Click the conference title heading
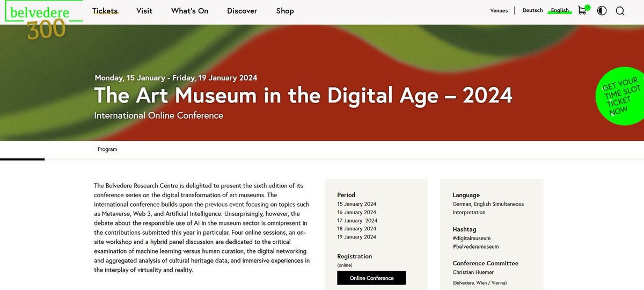644x290 pixels. pyautogui.click(x=303, y=96)
